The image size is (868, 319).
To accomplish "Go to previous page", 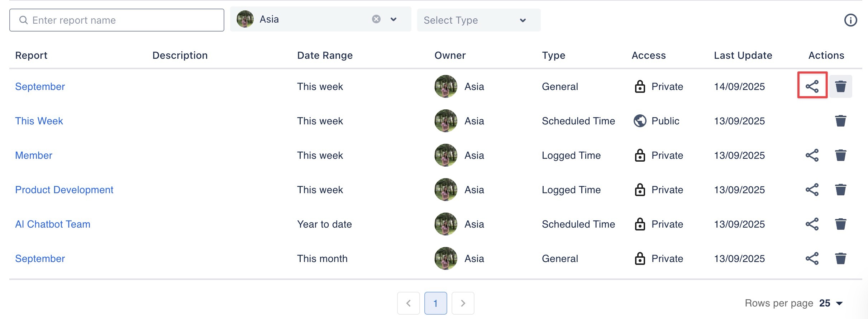I will (x=408, y=303).
